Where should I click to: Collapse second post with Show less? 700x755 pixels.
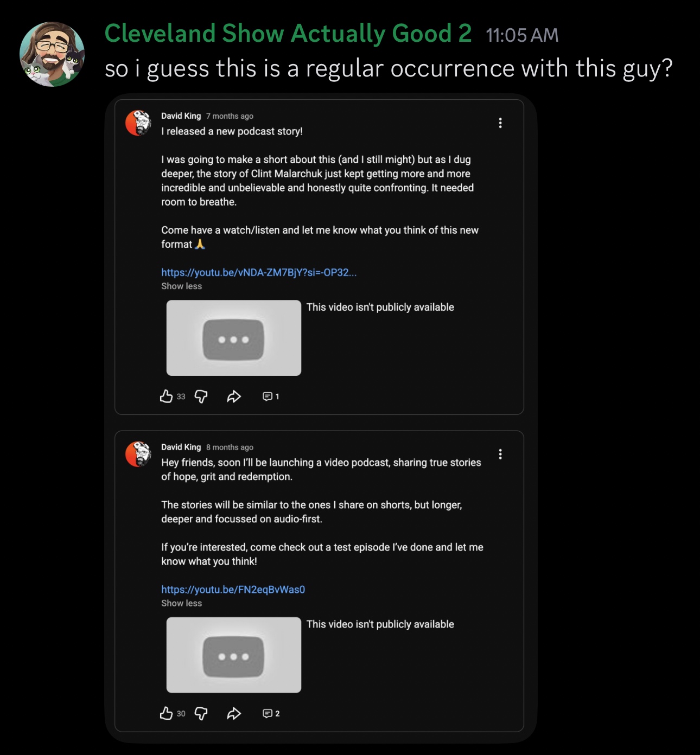coord(181,603)
